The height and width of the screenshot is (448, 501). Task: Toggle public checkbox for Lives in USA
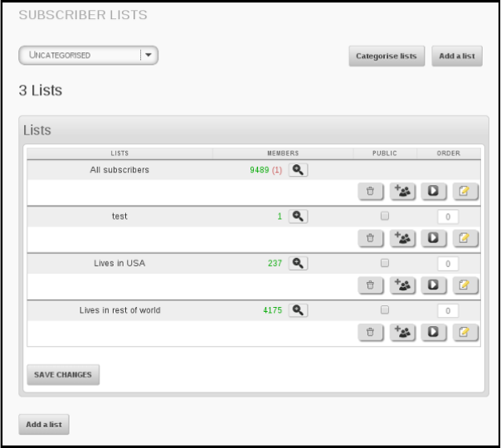385,263
